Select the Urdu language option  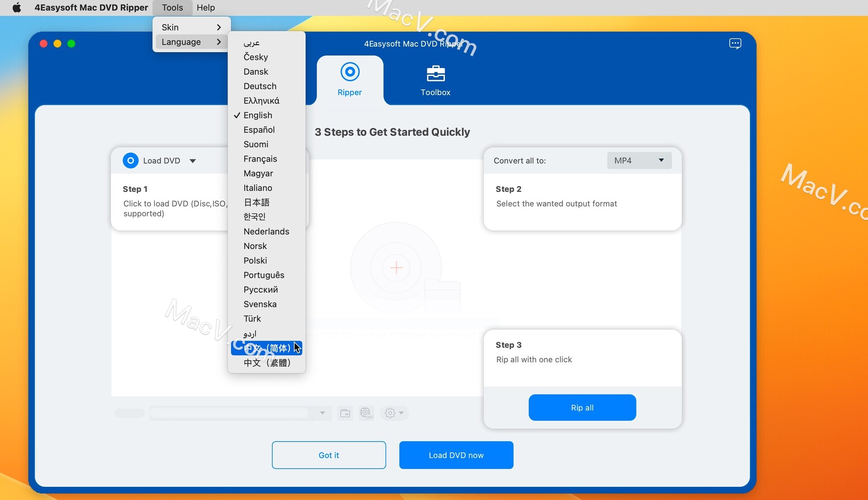pos(266,333)
